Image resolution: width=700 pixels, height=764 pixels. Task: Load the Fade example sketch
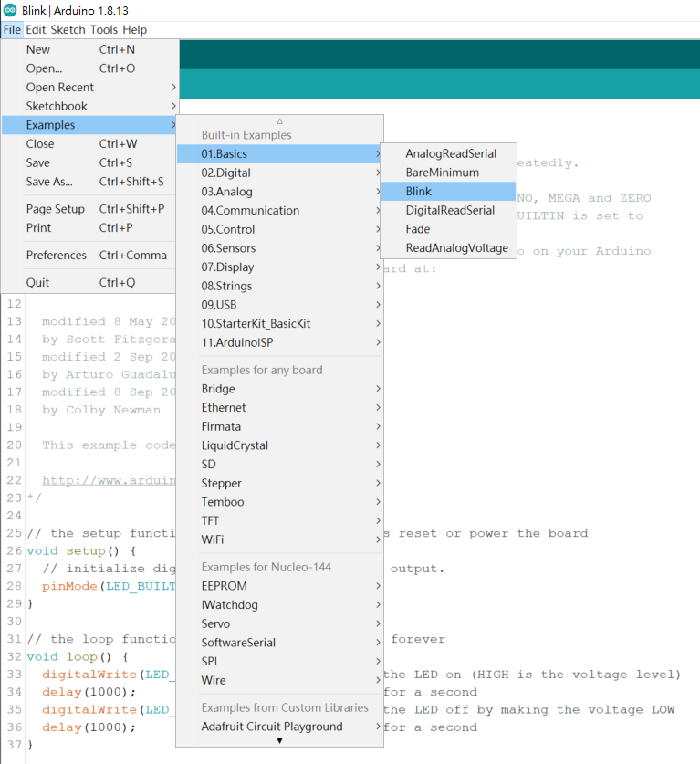[x=448, y=229]
